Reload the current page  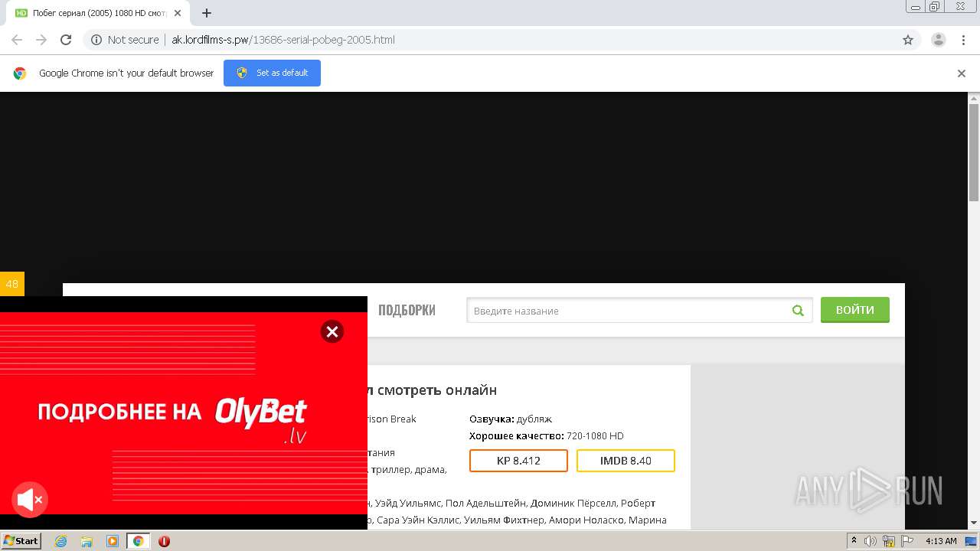66,40
